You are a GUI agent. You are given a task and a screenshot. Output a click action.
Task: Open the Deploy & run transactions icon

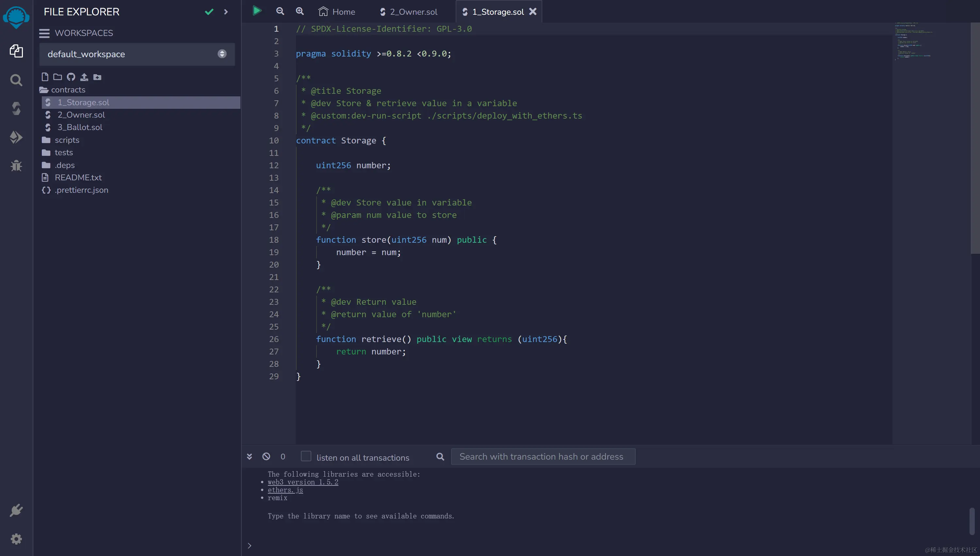pos(16,137)
